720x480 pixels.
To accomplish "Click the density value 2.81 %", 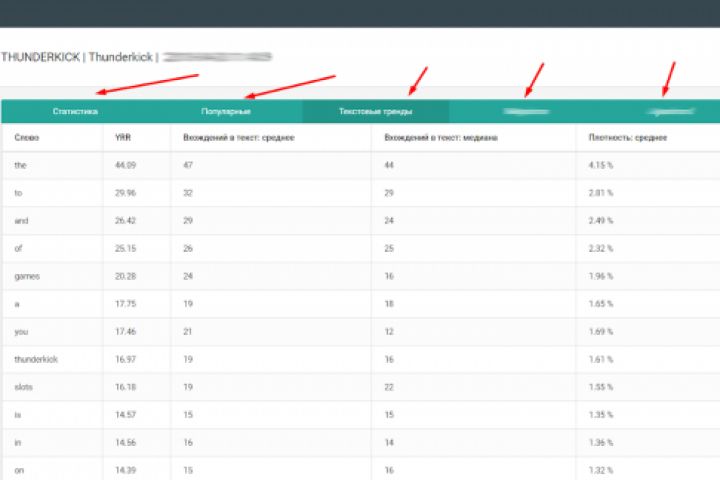I will 601,193.
